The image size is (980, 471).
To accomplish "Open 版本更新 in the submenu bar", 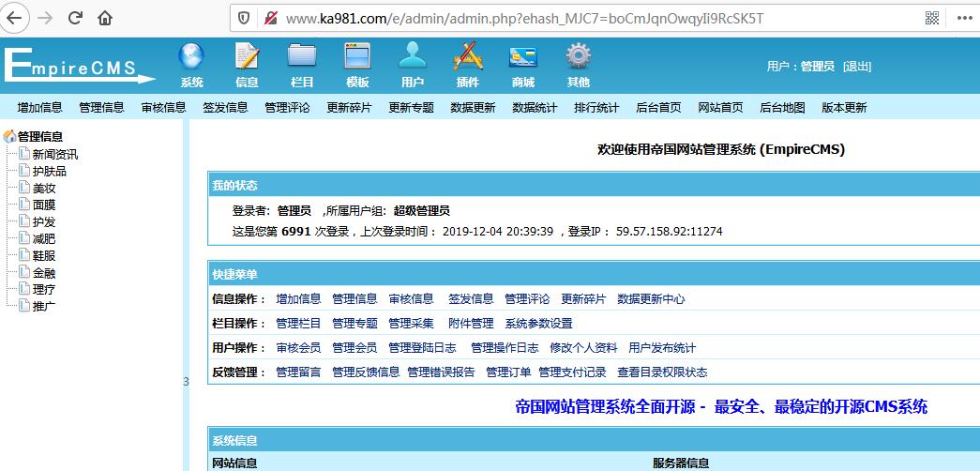I will 844,108.
